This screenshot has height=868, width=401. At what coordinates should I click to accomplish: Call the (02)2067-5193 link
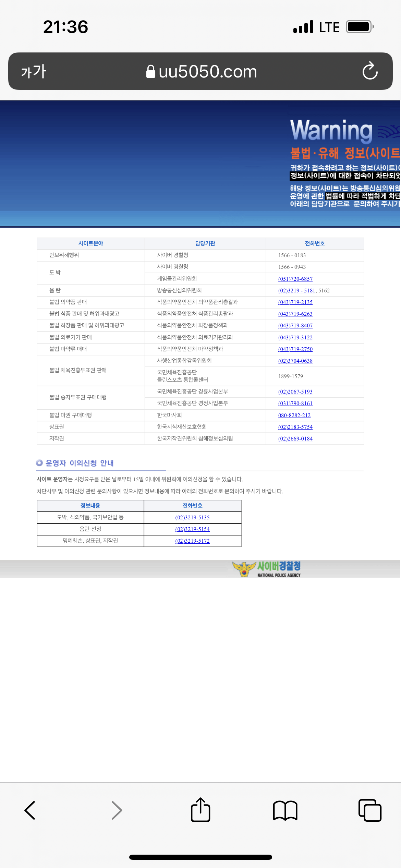pyautogui.click(x=295, y=391)
